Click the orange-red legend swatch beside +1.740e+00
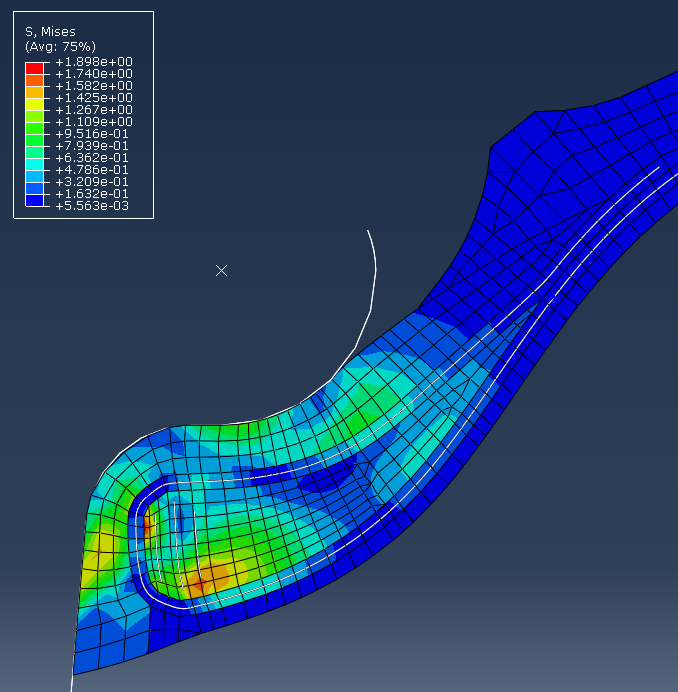This screenshot has height=692, width=678. pos(34,80)
